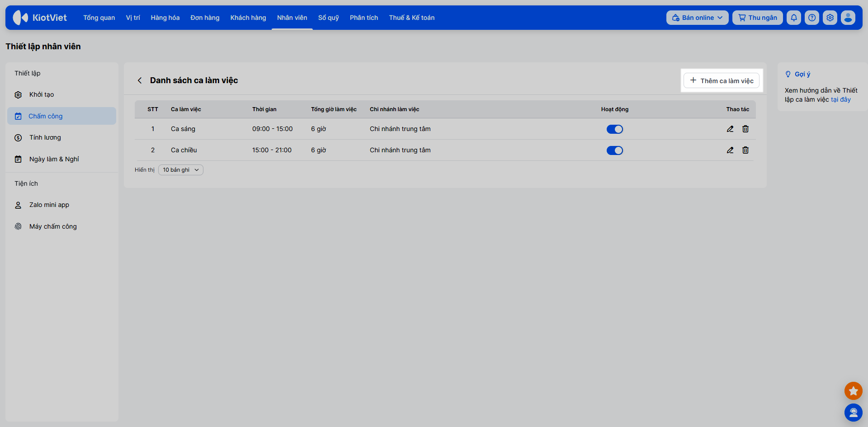This screenshot has width=868, height=427.
Task: Disable the Ca chiều active toggle
Action: 615,150
